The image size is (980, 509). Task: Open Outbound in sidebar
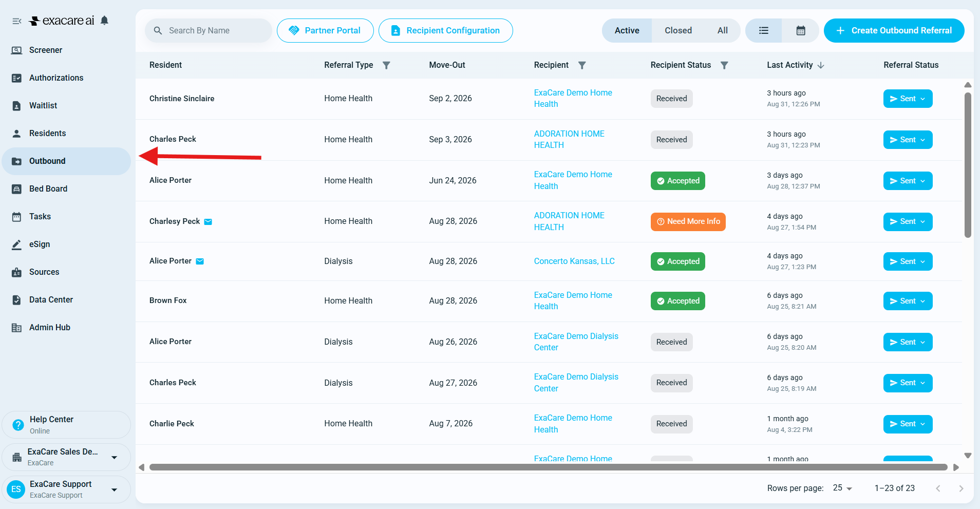point(66,161)
